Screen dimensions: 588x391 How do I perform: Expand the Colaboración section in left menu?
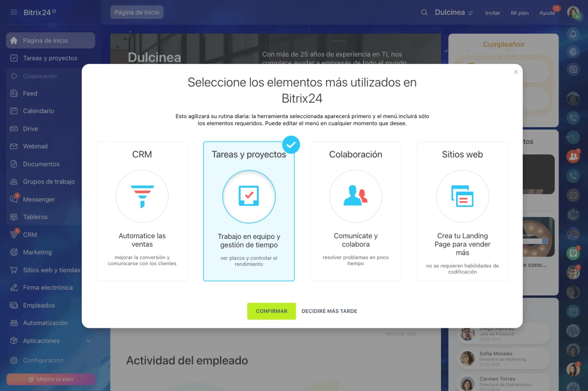tap(40, 76)
